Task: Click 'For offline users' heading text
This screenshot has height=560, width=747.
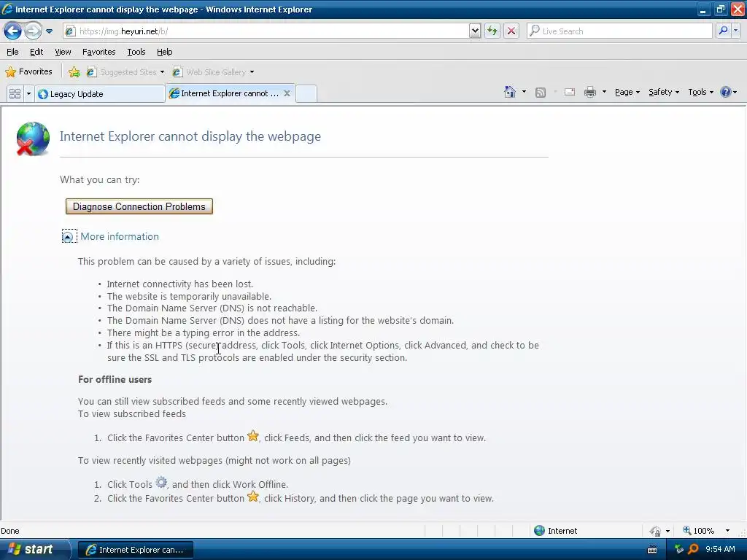Action: tap(115, 379)
